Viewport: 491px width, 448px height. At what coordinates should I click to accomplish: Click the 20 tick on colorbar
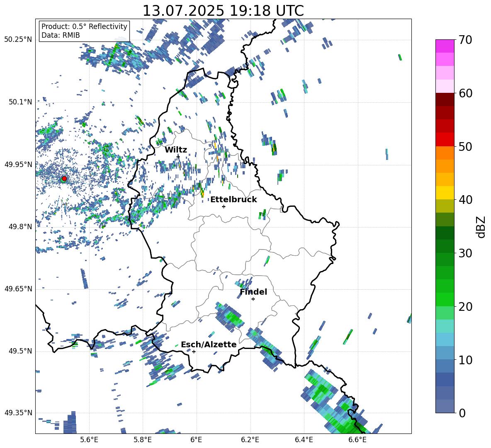(x=465, y=307)
